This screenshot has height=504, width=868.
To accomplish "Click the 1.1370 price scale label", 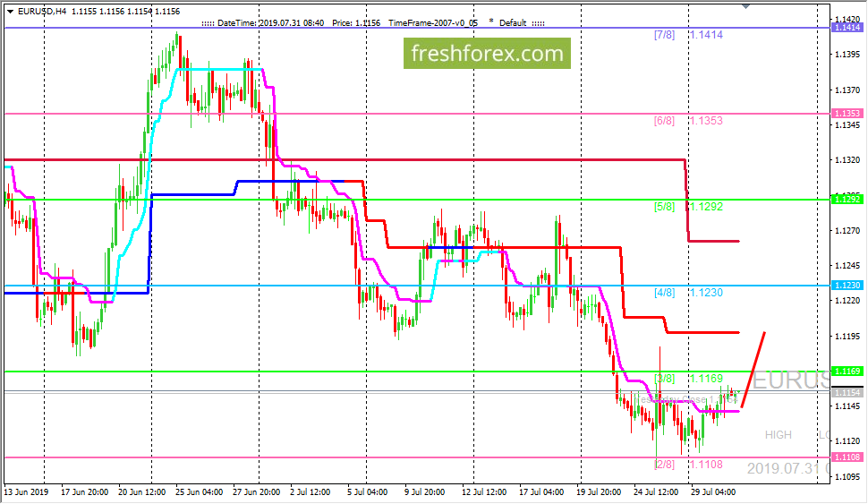I will pyautogui.click(x=847, y=90).
